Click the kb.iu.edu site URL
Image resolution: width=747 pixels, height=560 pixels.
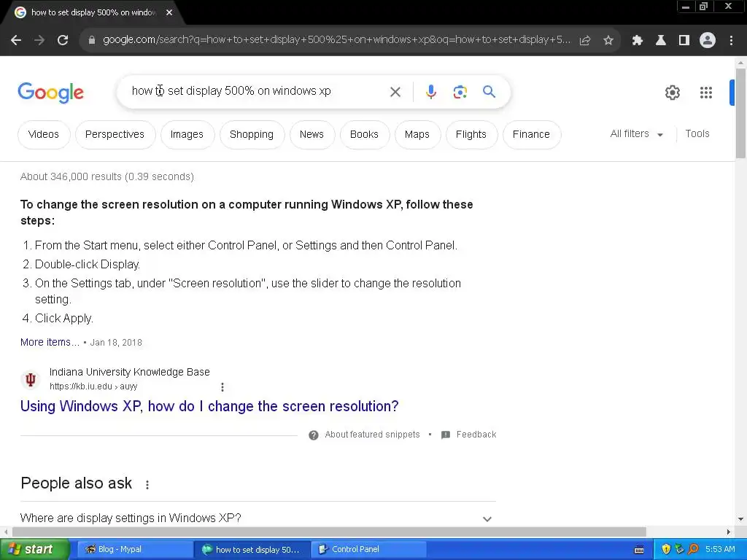pos(93,386)
